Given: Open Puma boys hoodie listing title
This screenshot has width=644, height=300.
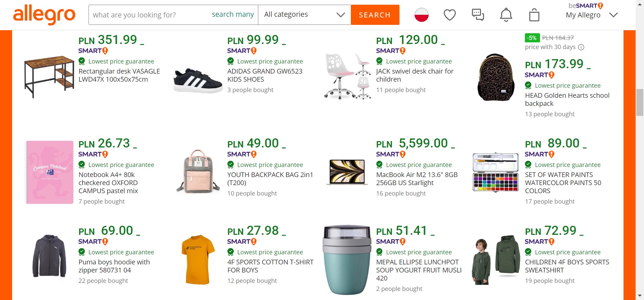Looking at the screenshot, I should click(114, 266).
